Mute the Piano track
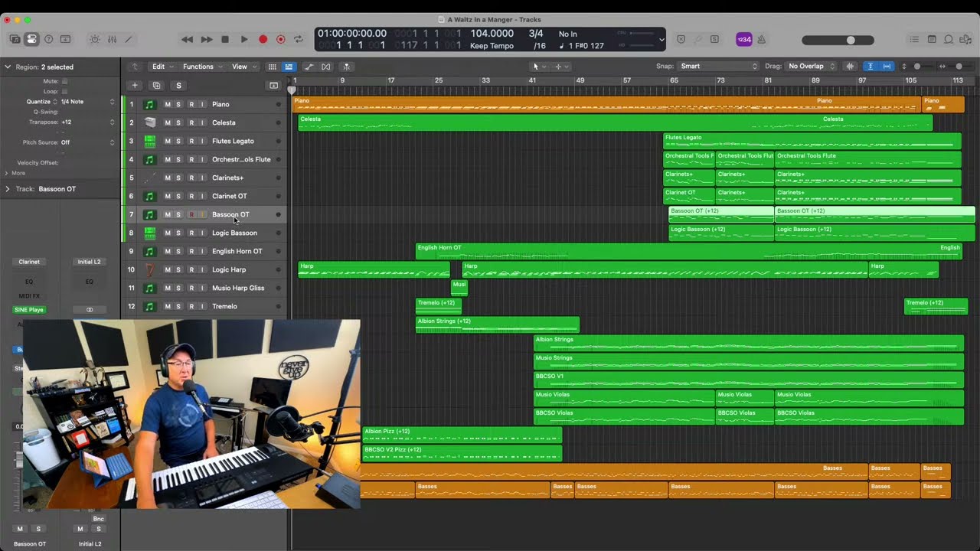Viewport: 980px width, 551px height. pyautogui.click(x=168, y=104)
